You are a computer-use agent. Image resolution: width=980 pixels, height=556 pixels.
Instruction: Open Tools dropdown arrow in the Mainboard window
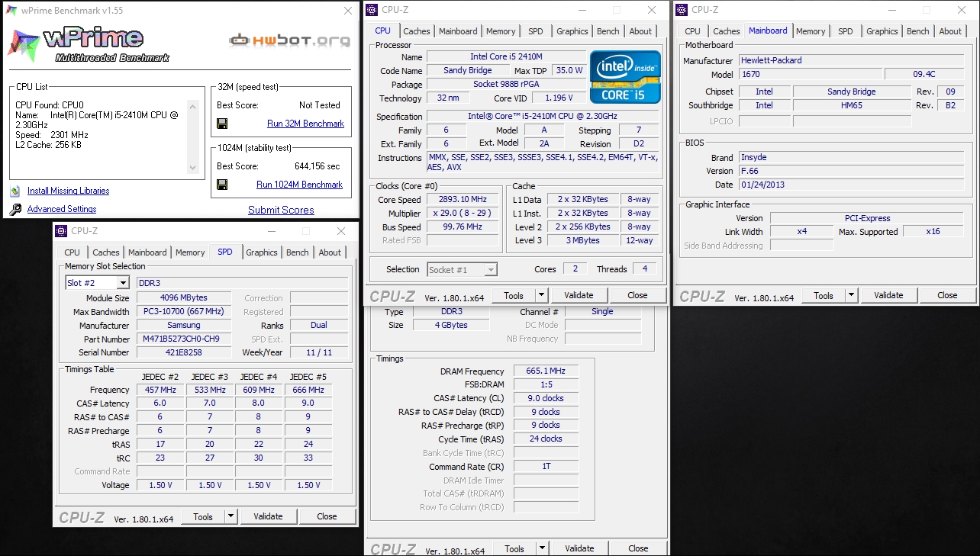click(851, 295)
